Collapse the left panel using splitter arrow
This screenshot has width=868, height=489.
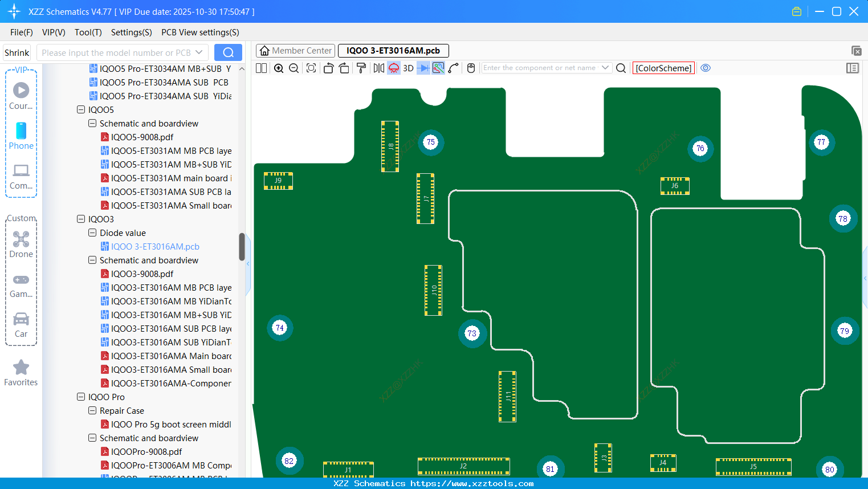coord(248,264)
